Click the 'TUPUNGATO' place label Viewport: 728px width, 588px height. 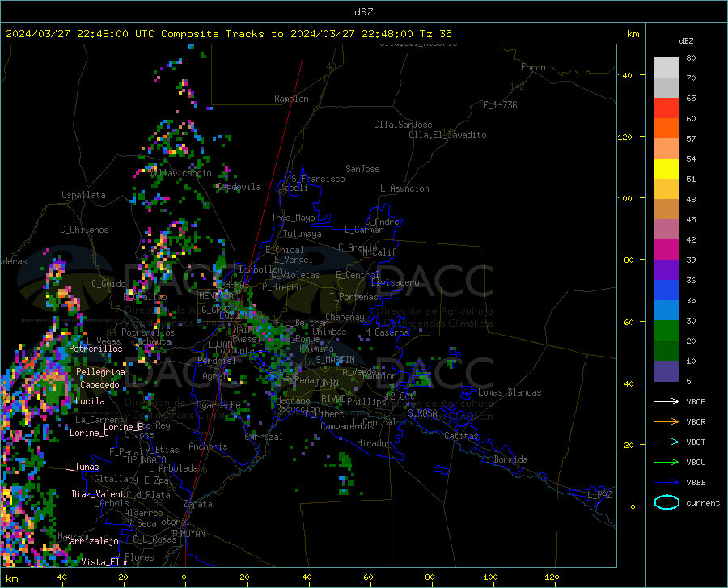click(145, 460)
